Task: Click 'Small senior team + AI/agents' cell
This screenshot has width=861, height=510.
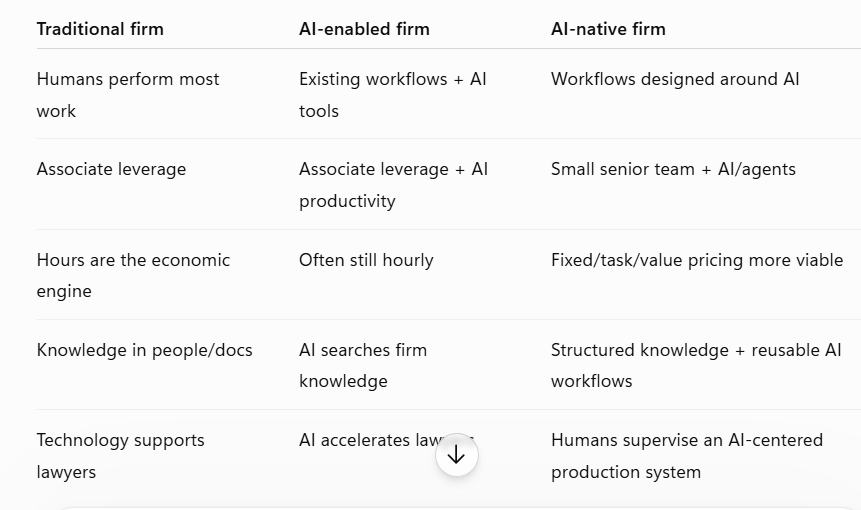Action: point(673,169)
